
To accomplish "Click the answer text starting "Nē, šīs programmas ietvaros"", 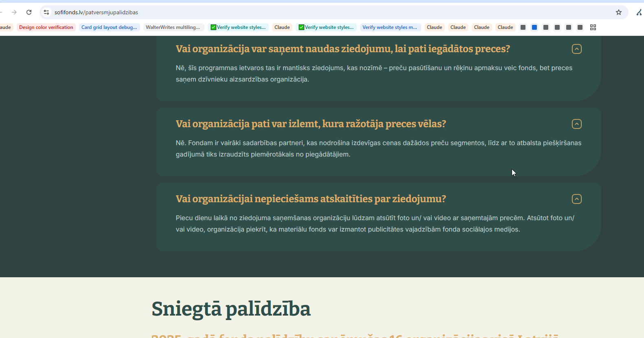I will pyautogui.click(x=374, y=74).
